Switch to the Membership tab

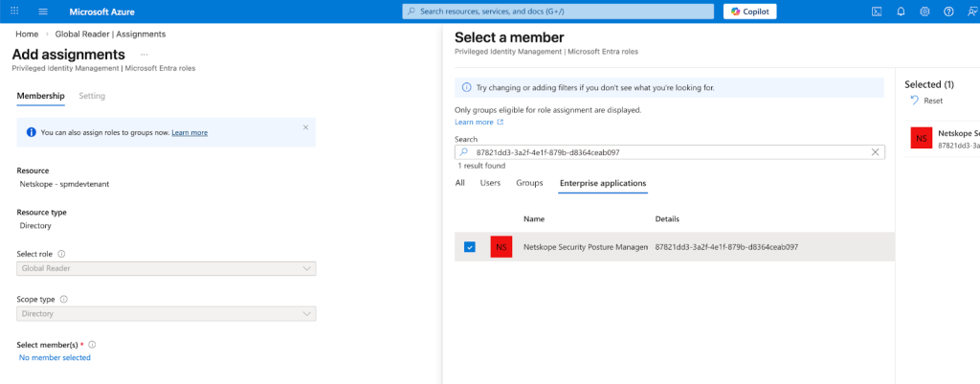click(x=40, y=96)
